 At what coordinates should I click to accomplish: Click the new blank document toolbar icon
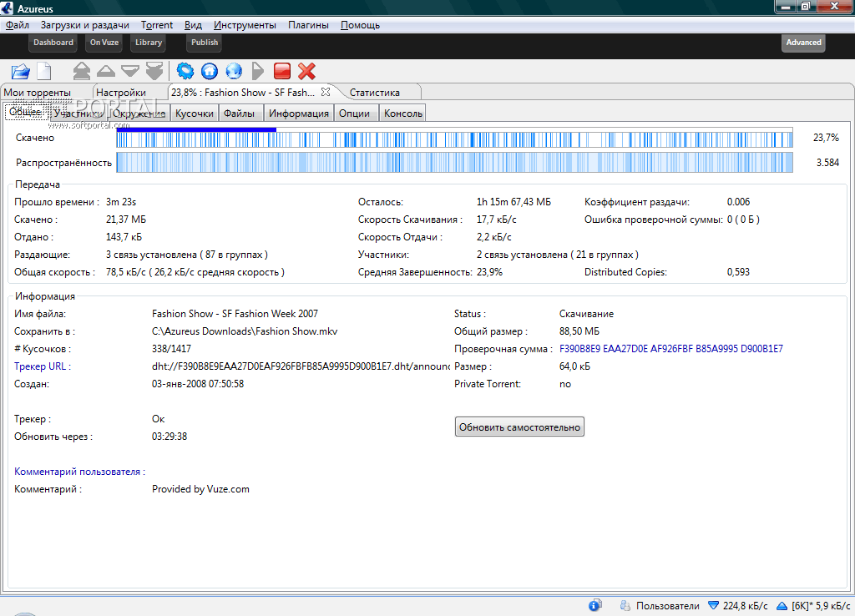tap(44, 71)
